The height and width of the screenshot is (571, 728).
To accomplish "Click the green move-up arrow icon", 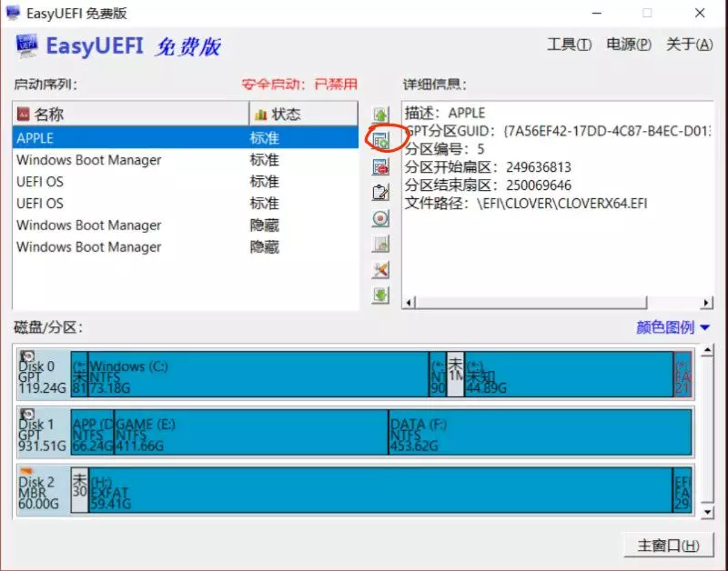I will coord(380,115).
